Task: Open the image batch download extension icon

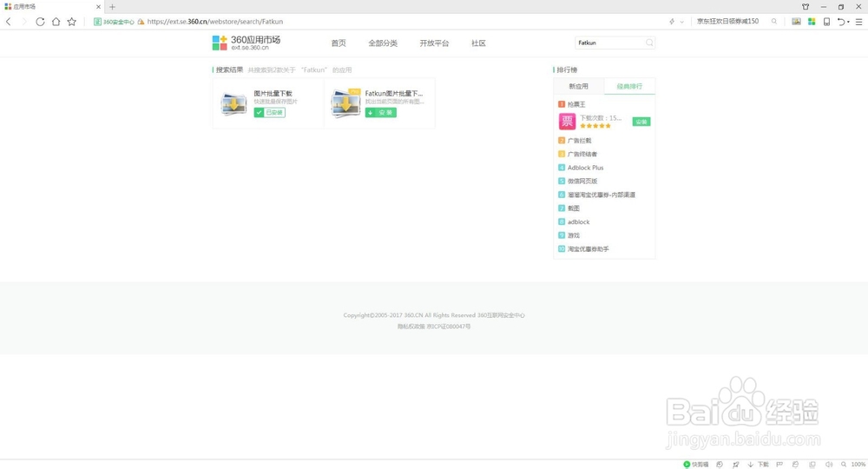Action: click(x=796, y=22)
